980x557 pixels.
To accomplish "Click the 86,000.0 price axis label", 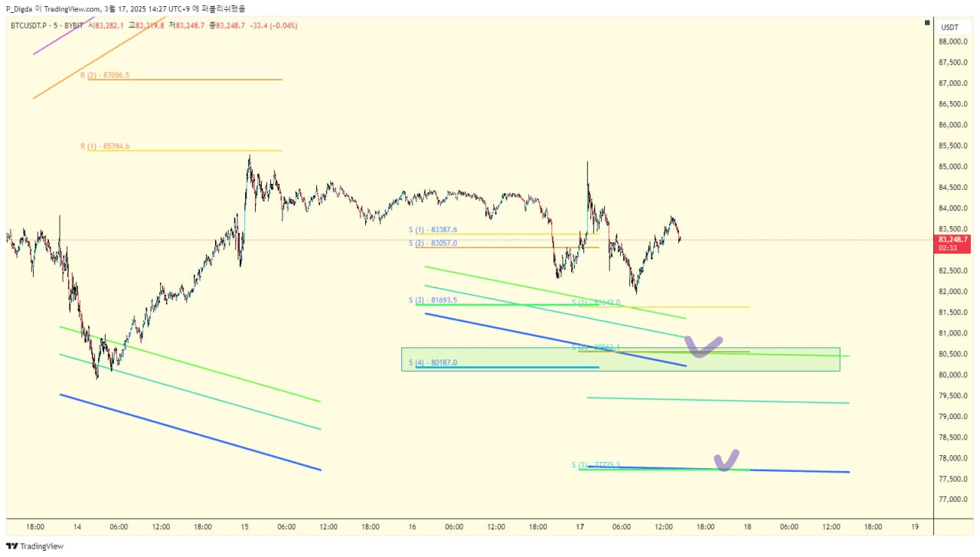I will click(953, 125).
